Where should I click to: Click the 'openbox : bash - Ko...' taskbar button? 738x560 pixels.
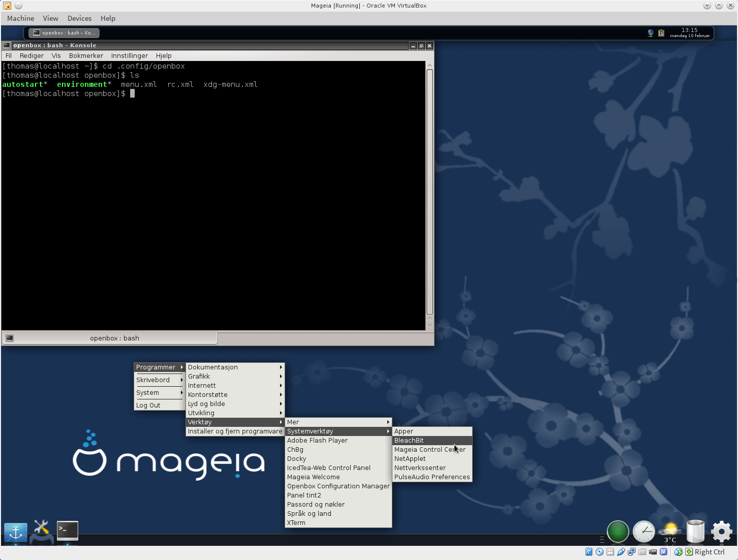tap(64, 33)
